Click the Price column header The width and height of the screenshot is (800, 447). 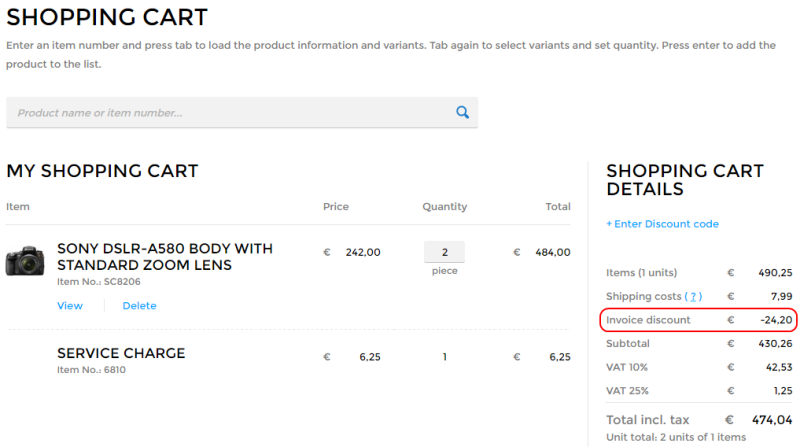click(x=336, y=207)
